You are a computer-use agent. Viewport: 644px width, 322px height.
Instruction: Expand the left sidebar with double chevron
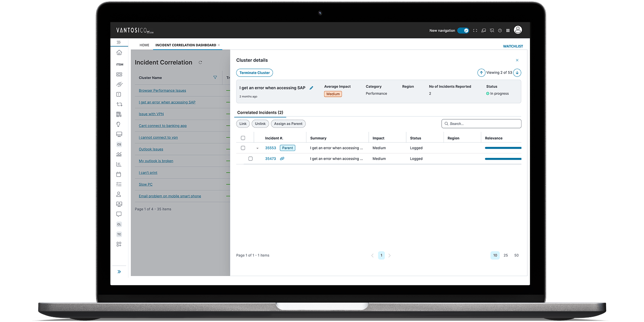coord(119,272)
